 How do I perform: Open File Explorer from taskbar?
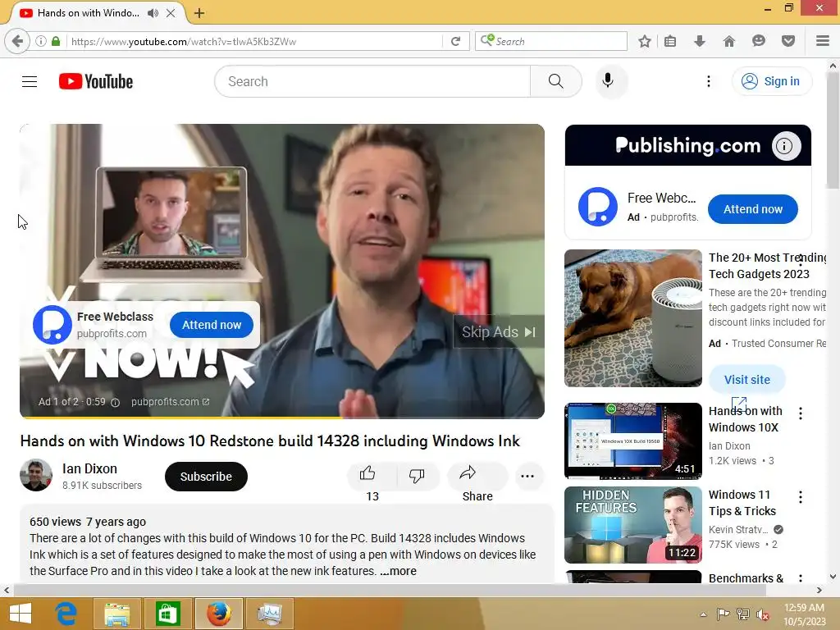[116, 614]
